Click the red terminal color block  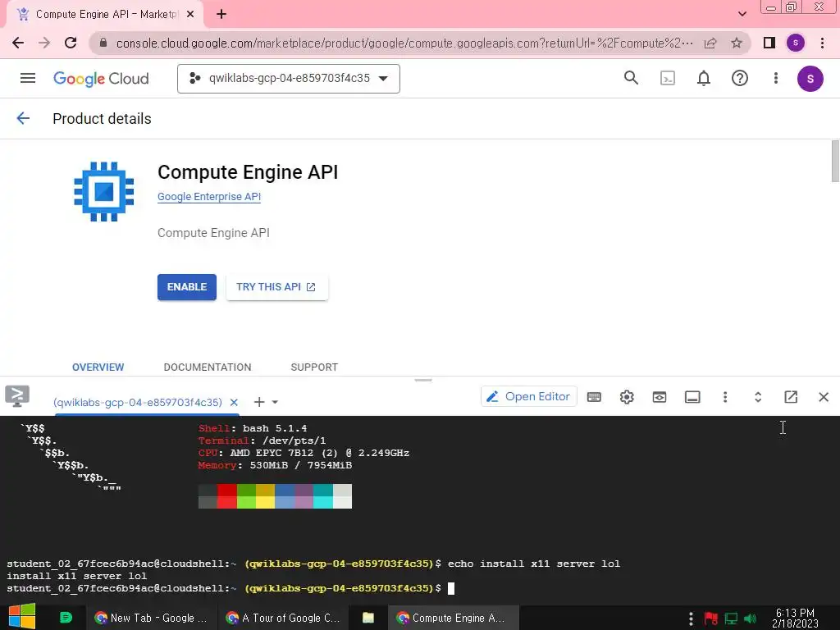tap(227, 496)
